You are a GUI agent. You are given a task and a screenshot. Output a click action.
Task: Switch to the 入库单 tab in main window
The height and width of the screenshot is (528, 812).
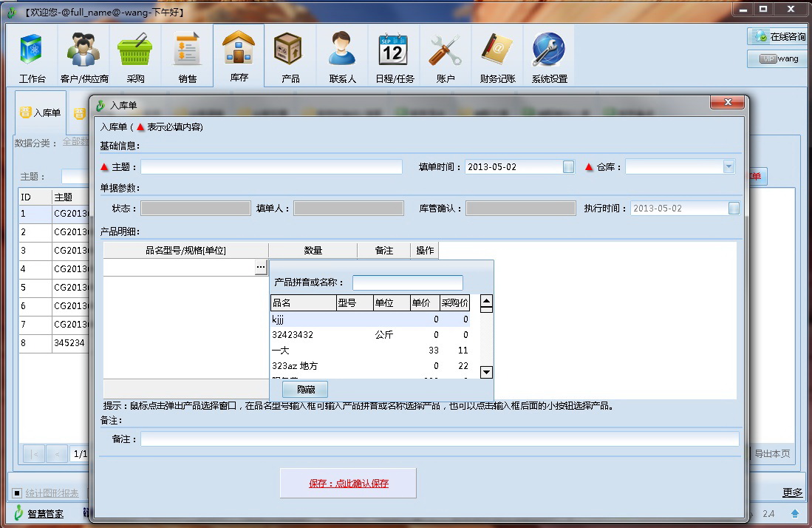pyautogui.click(x=41, y=112)
